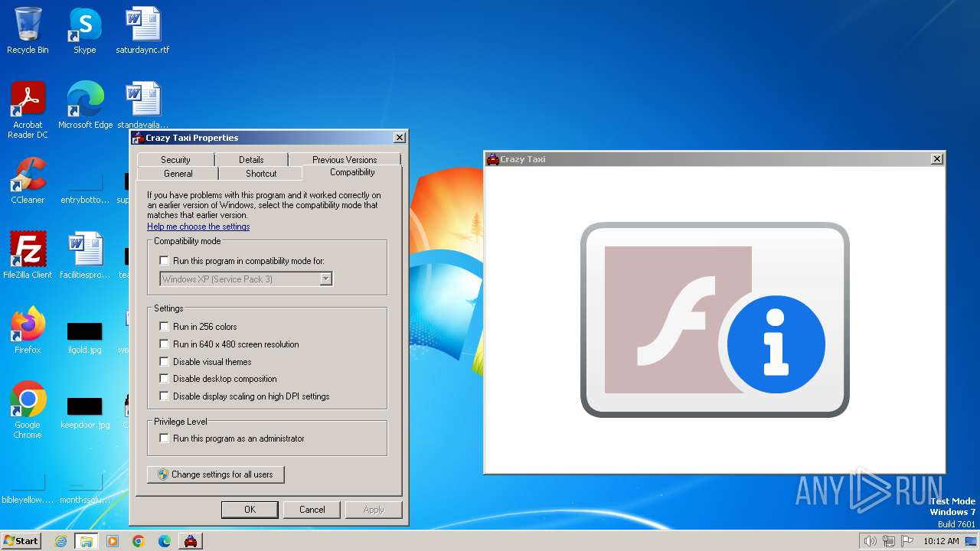Check Run in 256 colors
Screen dimensions: 980x551
pyautogui.click(x=164, y=327)
